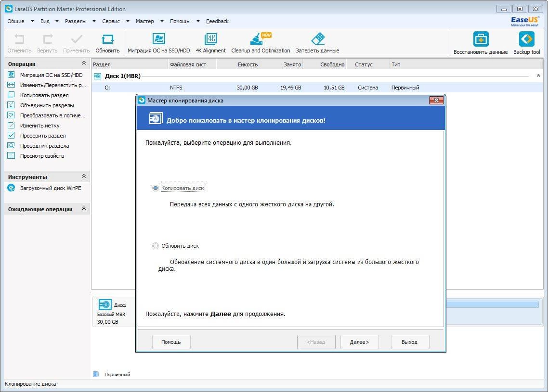Click the Undo (Отменить) toolbar icon

(x=20, y=39)
